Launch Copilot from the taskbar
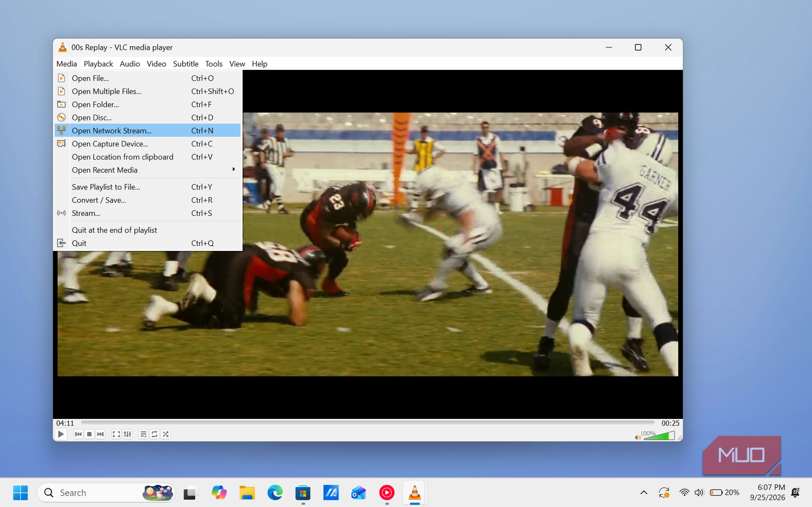The width and height of the screenshot is (812, 507). pyautogui.click(x=219, y=492)
